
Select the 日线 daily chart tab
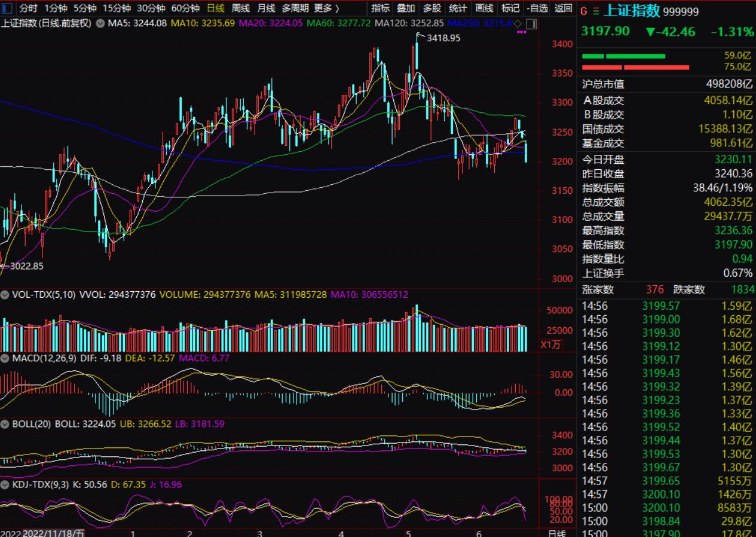tap(215, 8)
